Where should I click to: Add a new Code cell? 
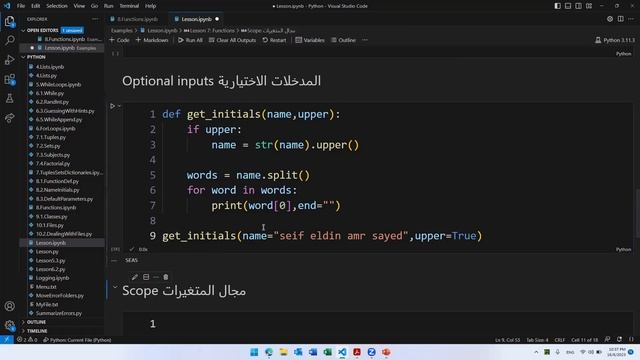point(119,40)
